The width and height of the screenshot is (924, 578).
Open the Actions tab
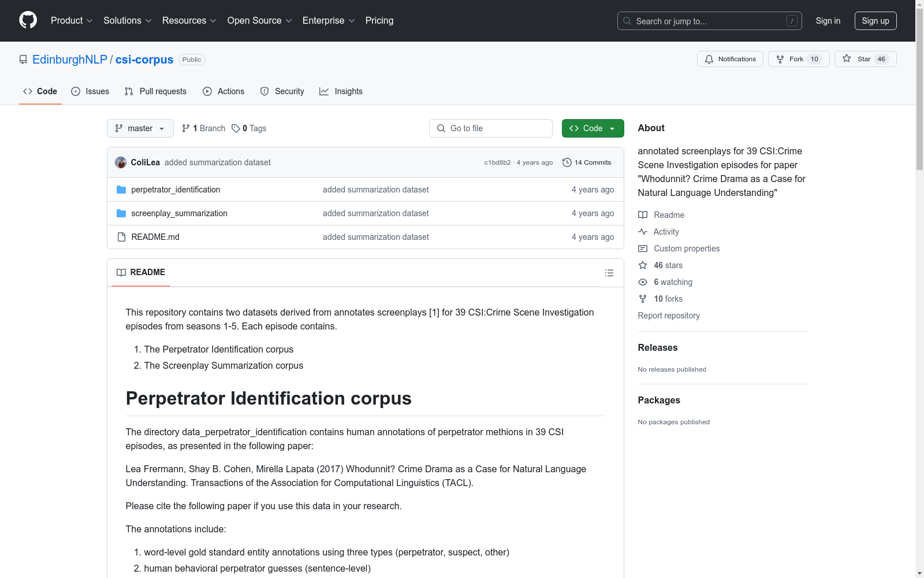coord(223,91)
